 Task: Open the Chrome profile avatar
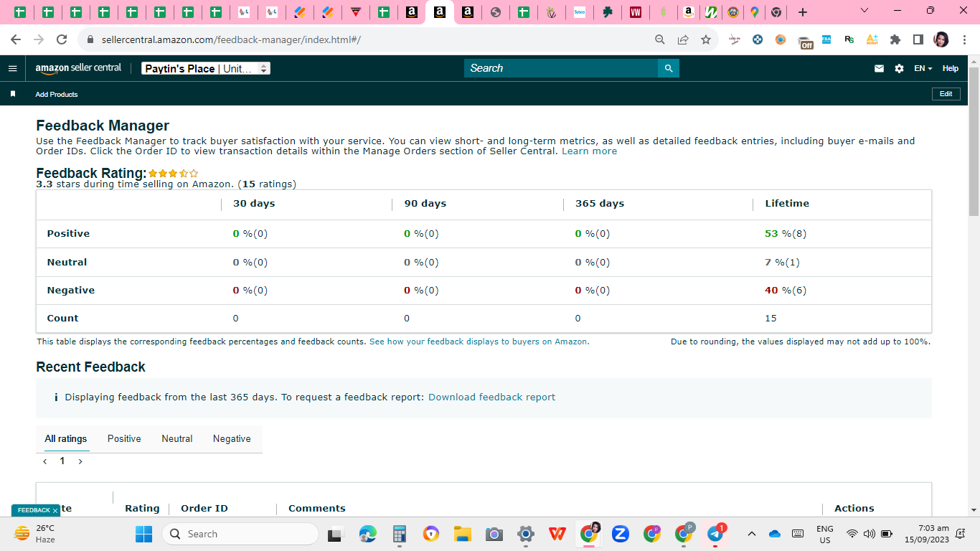tap(941, 39)
